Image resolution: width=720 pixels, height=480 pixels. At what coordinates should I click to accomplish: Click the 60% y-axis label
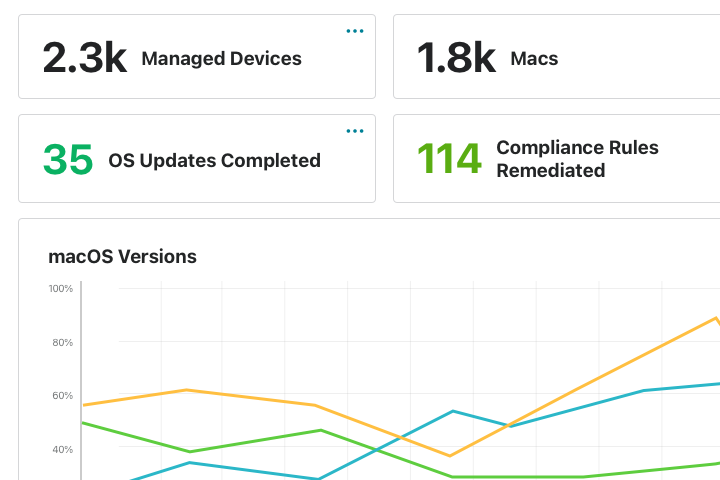[60, 396]
